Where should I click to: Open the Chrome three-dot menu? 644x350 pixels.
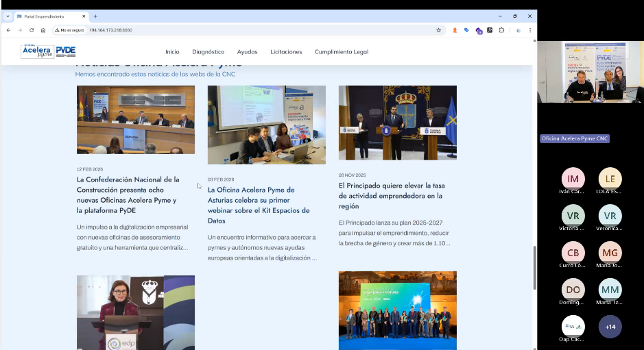point(530,30)
